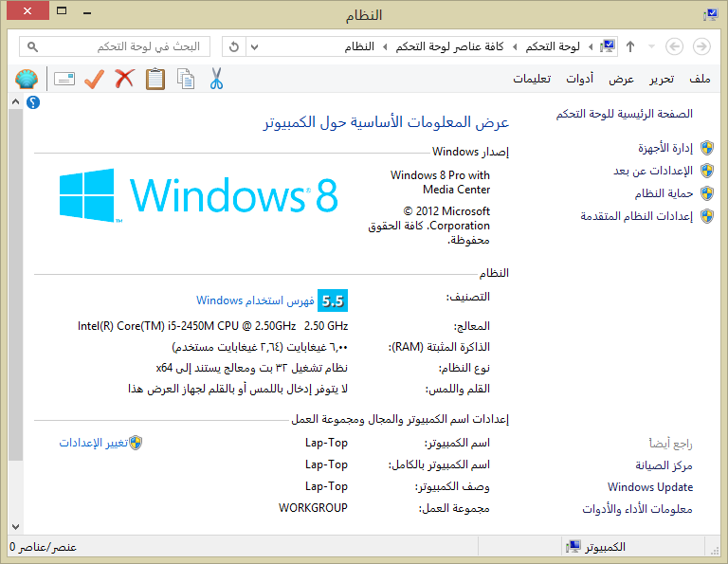Click the vertical scrollbar thumb

(15, 284)
